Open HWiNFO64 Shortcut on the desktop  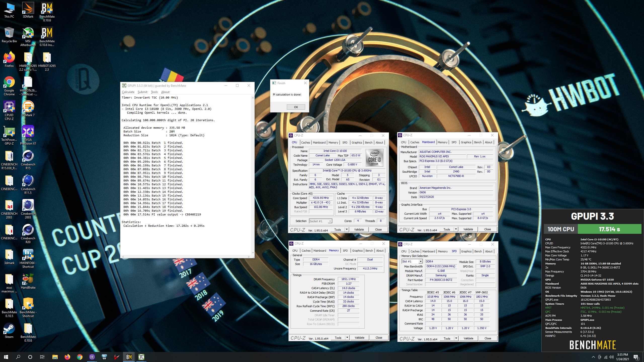click(x=28, y=258)
